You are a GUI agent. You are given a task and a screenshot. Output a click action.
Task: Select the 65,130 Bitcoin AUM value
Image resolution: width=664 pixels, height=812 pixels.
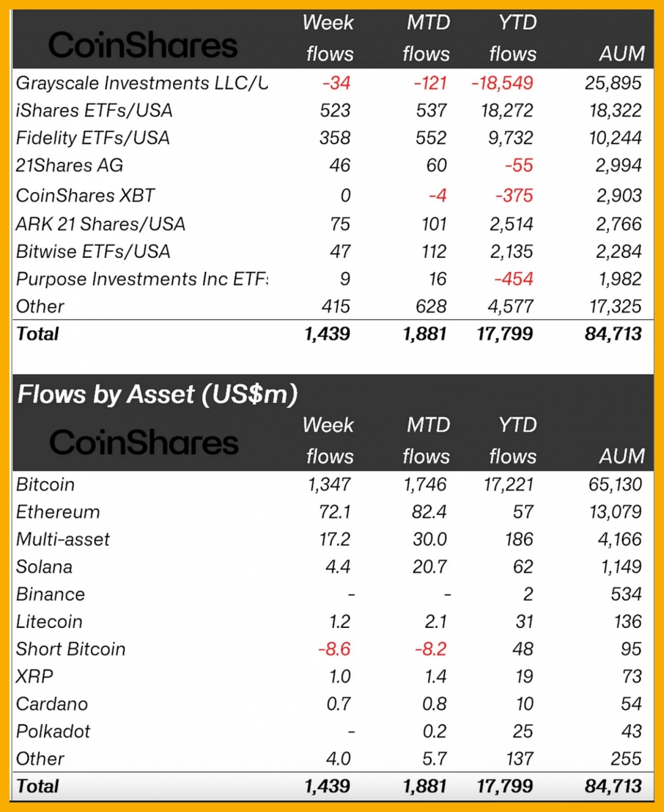click(613, 484)
